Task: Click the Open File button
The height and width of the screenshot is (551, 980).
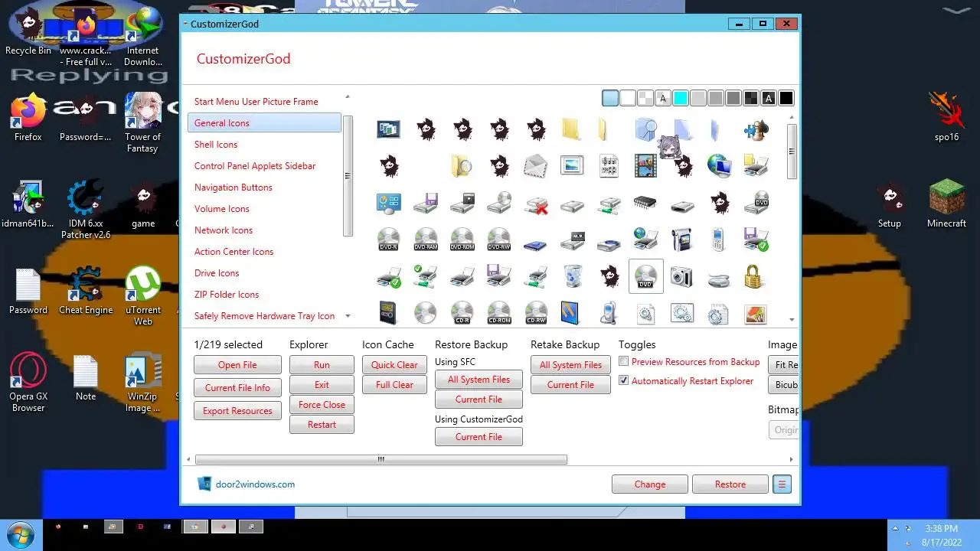Action: pos(237,365)
